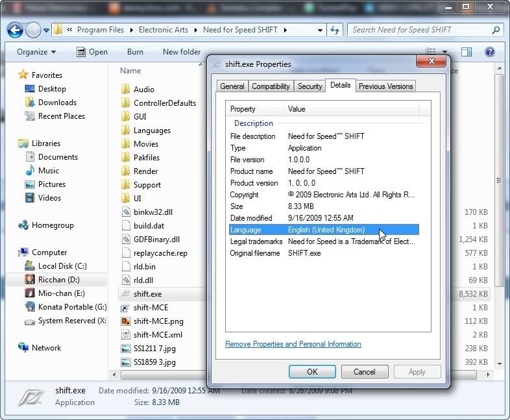Click the Back navigation arrow
Screen dimensions: 510x420
(x=16, y=30)
